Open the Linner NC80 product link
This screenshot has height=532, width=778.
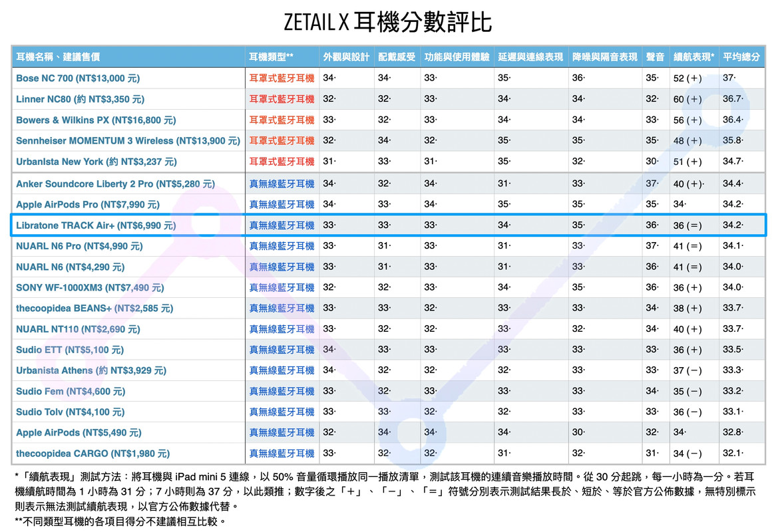[80, 99]
